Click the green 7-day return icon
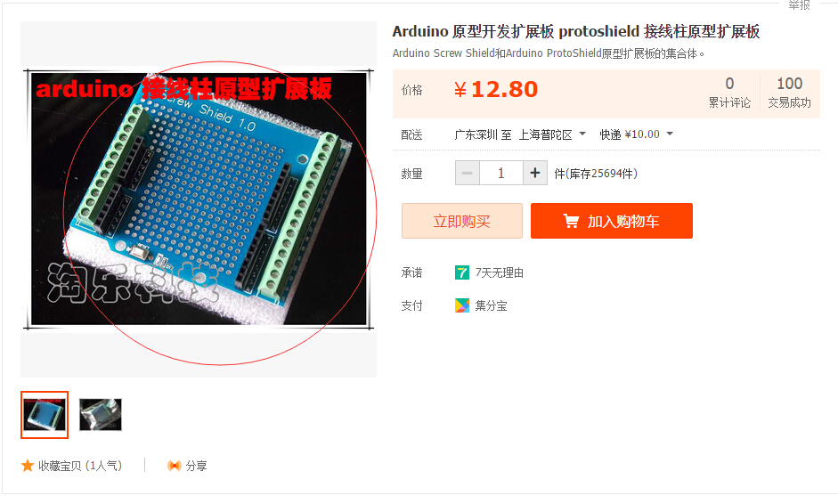This screenshot has height=504, width=838. tap(462, 272)
